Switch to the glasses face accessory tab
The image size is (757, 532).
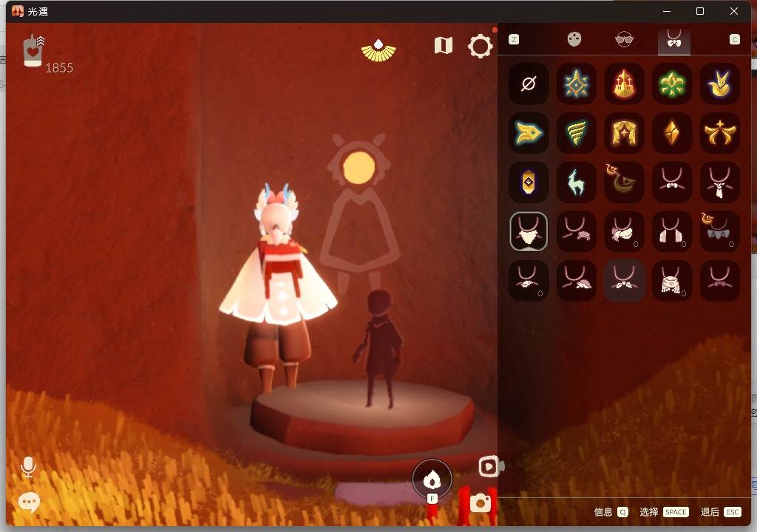[624, 40]
